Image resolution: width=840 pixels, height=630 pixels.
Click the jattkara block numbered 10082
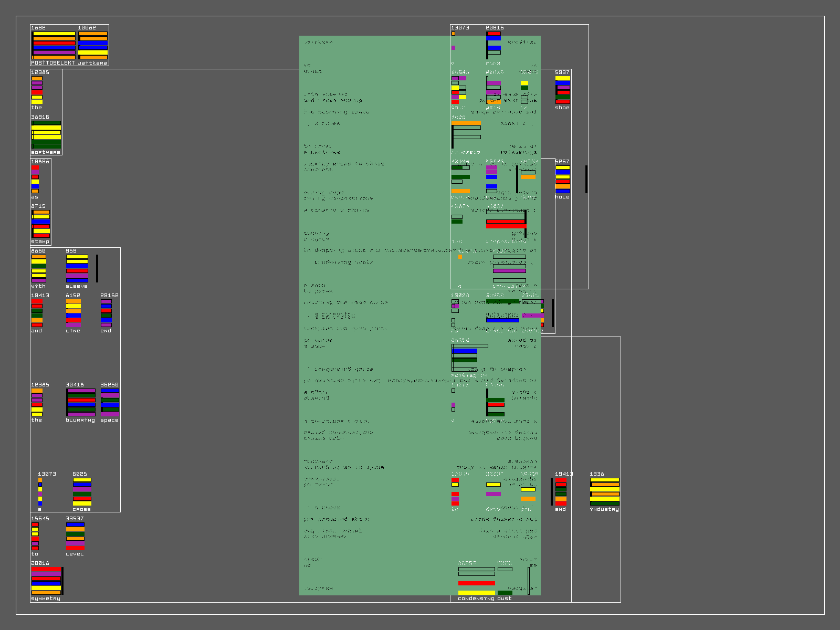(93, 46)
